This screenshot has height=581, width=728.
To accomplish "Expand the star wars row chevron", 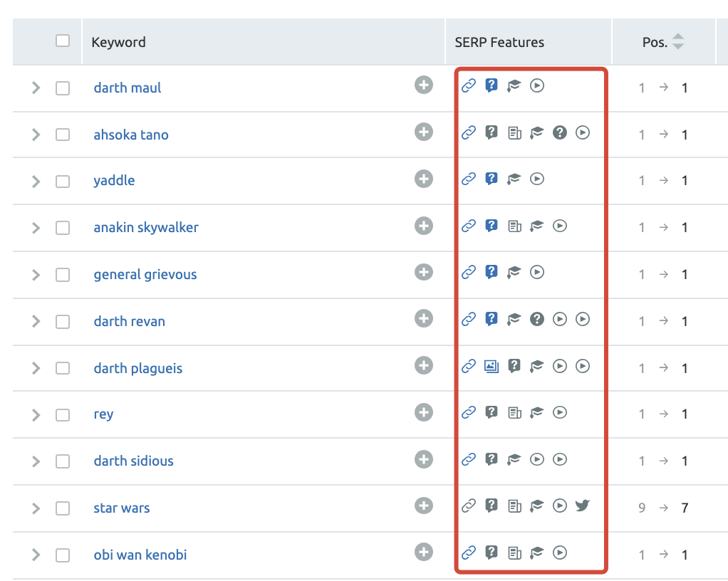I will [36, 508].
